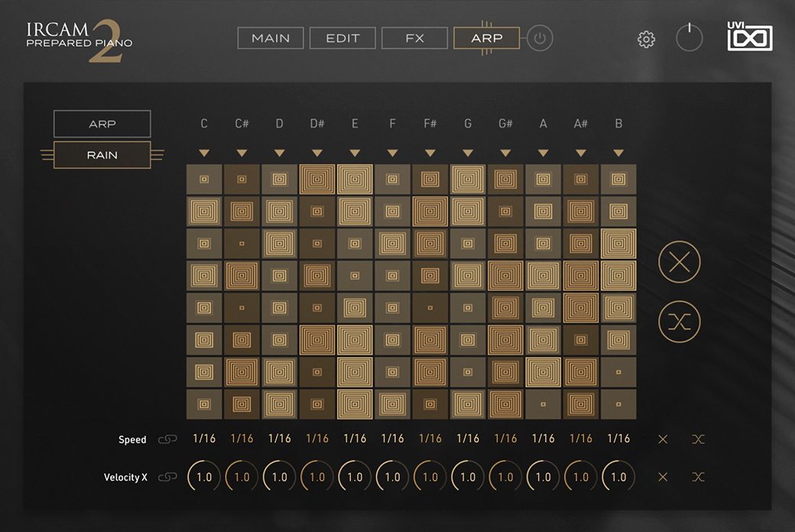Expand the G# column arrow
795x532 pixels.
[x=505, y=153]
